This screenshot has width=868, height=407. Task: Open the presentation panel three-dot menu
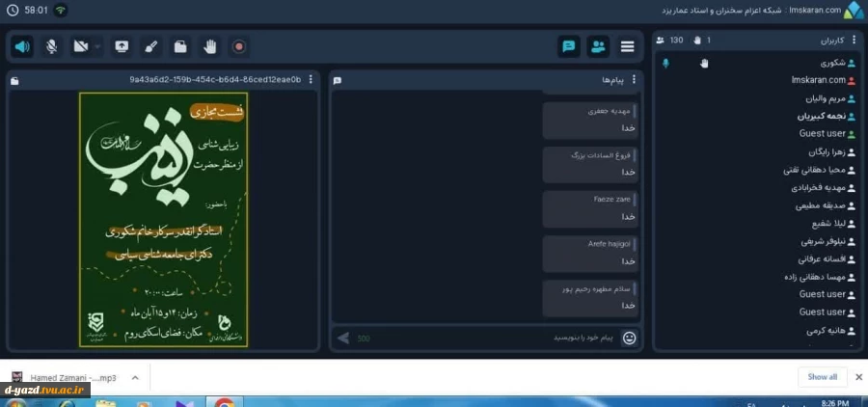tap(311, 79)
